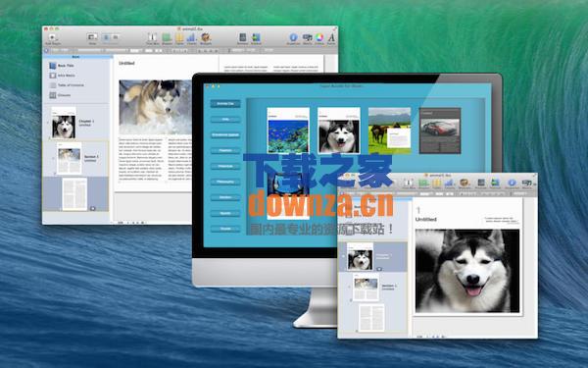Insert a Table from the front author window toolbar

pyautogui.click(x=436, y=184)
